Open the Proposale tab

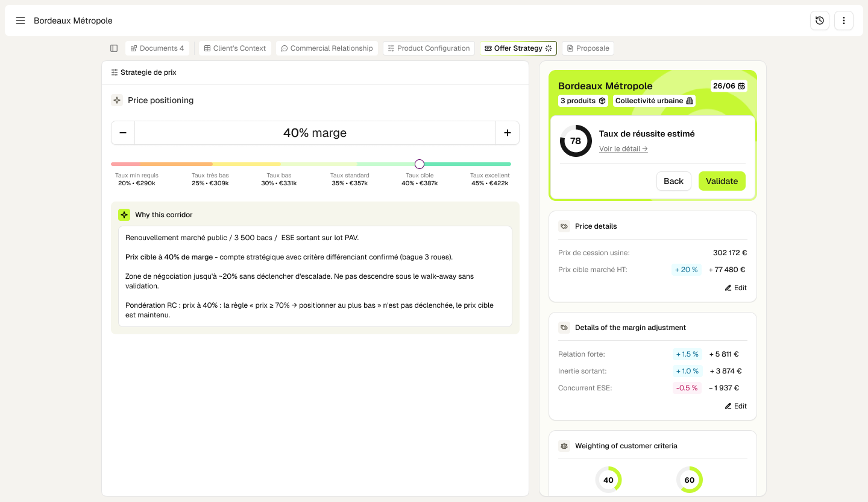click(588, 48)
